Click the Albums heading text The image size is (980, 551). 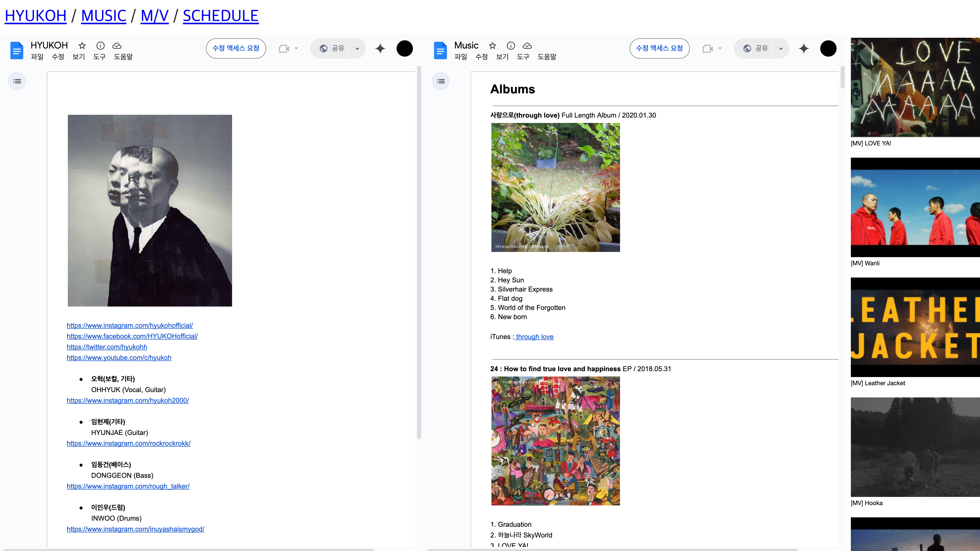coord(512,89)
